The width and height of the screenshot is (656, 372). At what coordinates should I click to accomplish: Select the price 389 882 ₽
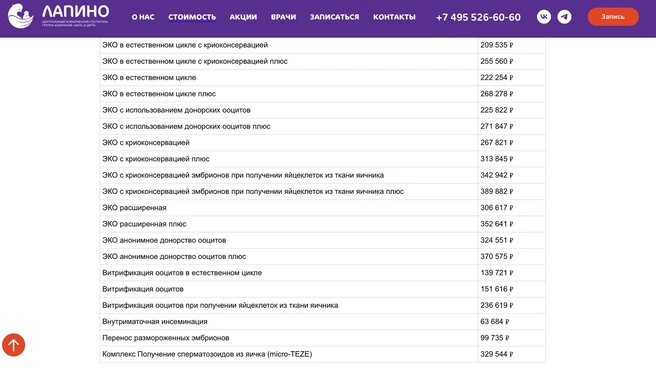click(x=497, y=192)
